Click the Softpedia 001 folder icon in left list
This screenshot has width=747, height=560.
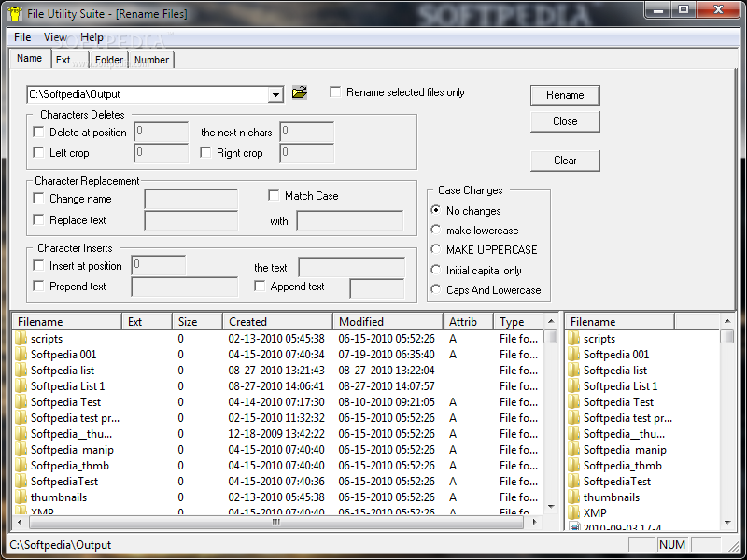(21, 355)
